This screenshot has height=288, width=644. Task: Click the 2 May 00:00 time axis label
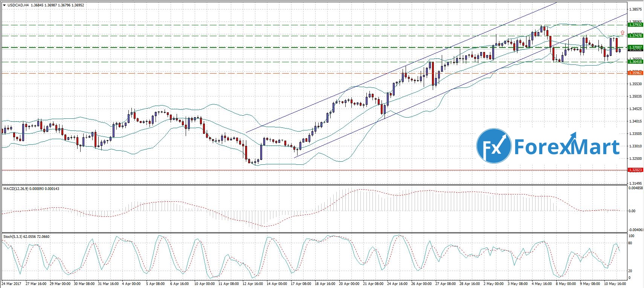click(493, 283)
